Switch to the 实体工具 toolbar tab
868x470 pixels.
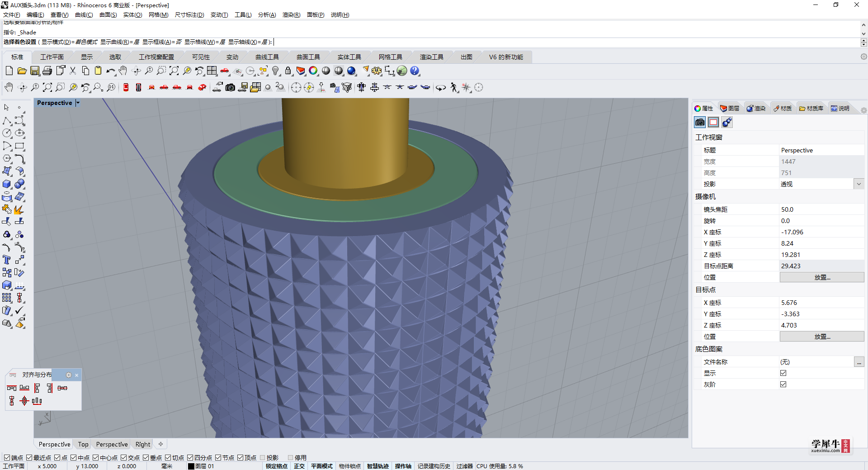349,57
